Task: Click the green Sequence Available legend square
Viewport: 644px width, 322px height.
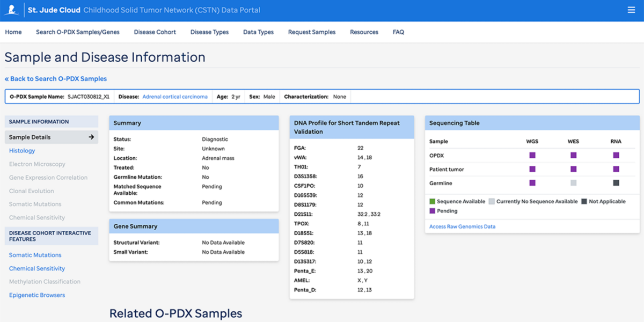Action: click(432, 202)
